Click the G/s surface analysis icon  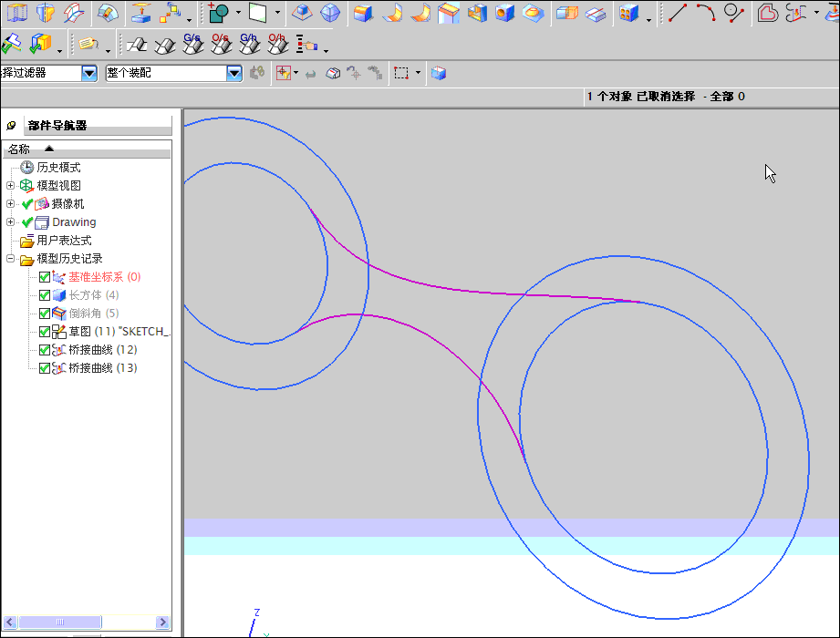tap(192, 44)
